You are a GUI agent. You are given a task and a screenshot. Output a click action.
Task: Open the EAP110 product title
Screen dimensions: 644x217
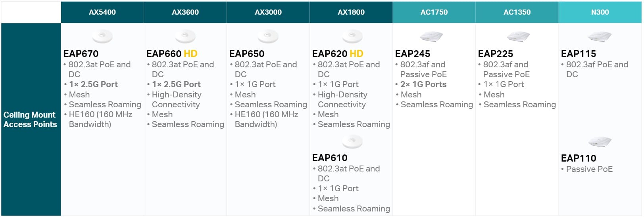click(x=579, y=158)
